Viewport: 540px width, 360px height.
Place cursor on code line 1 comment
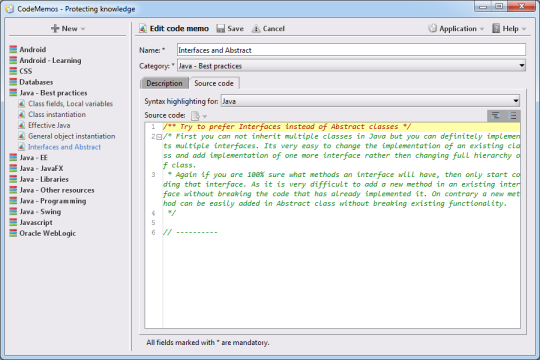click(287, 127)
